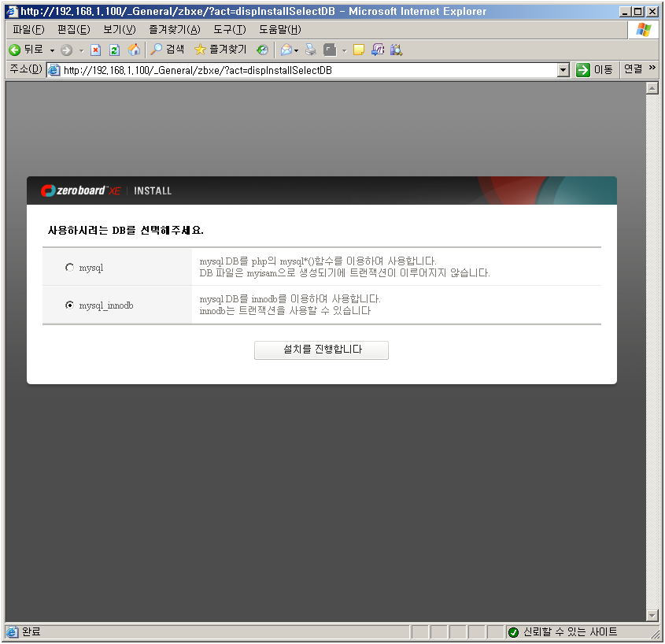
Task: Open the 파일(F) menu
Action: pos(28,29)
